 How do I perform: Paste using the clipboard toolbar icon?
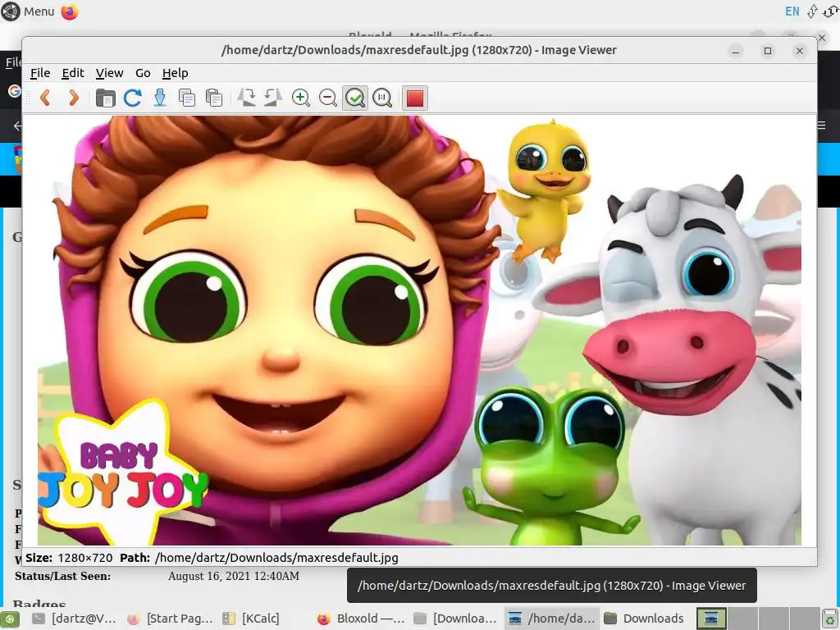tap(214, 98)
